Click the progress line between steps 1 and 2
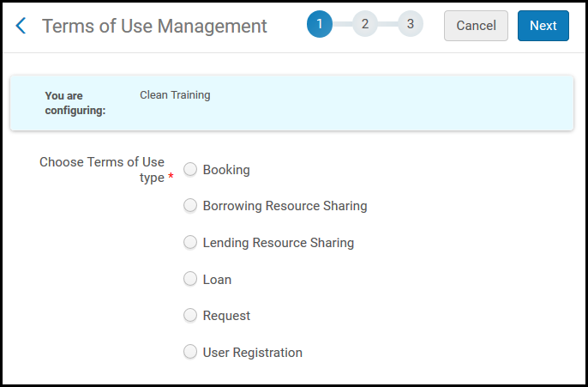The image size is (588, 387). [342, 25]
